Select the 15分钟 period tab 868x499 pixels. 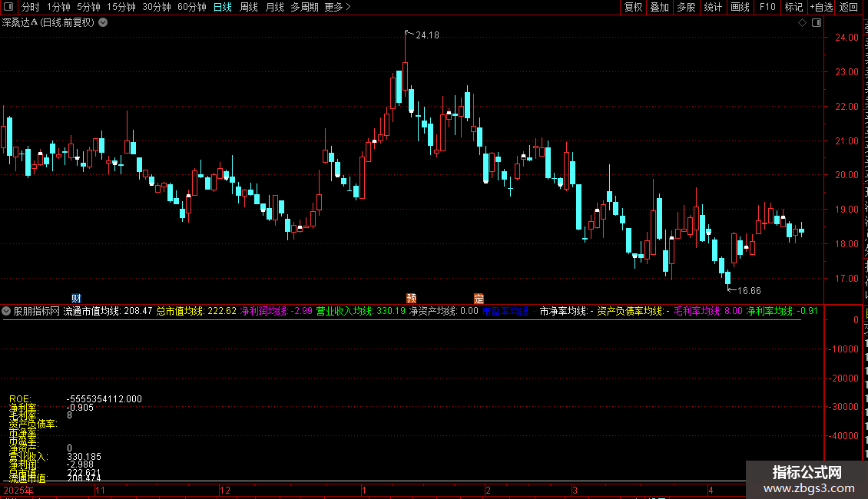[x=121, y=7]
